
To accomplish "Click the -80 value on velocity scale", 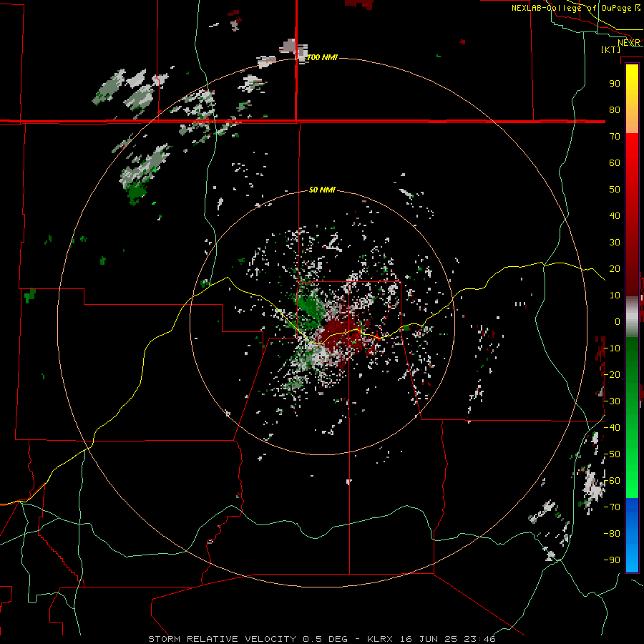I will click(612, 534).
